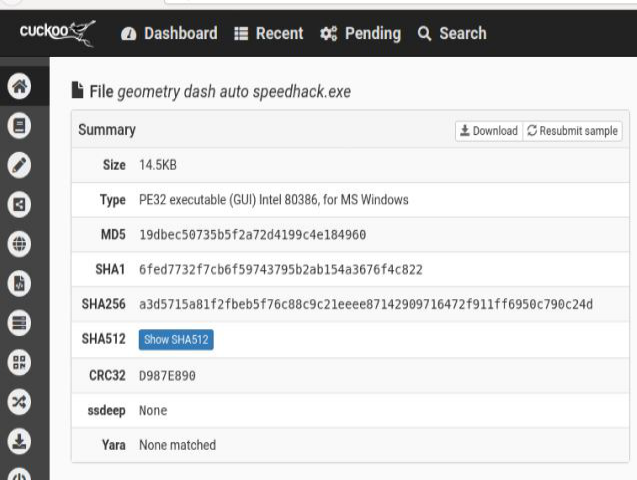Click the SHA512 row label
637x480 pixels.
pos(104,339)
